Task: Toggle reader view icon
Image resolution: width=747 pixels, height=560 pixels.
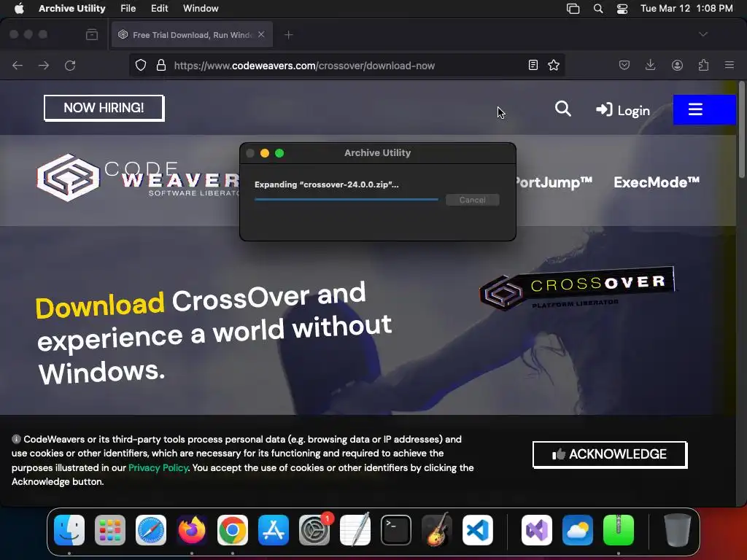Action: click(533, 65)
